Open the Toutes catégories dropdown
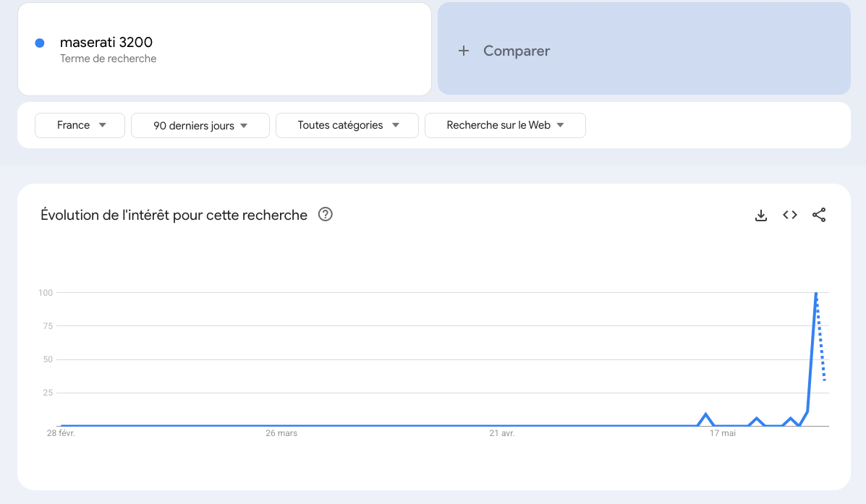 coord(347,125)
